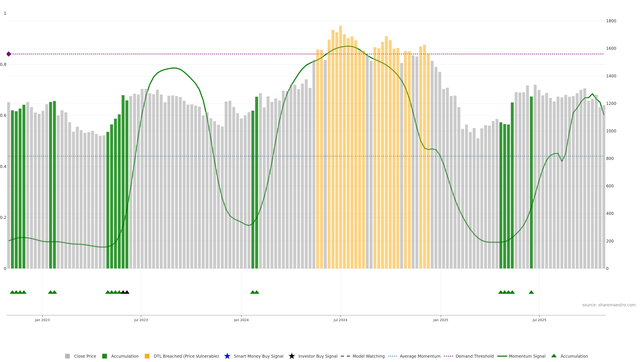The height and width of the screenshot is (362, 644).
Task: Click the Jan 2025 axis label
Action: coord(441,320)
